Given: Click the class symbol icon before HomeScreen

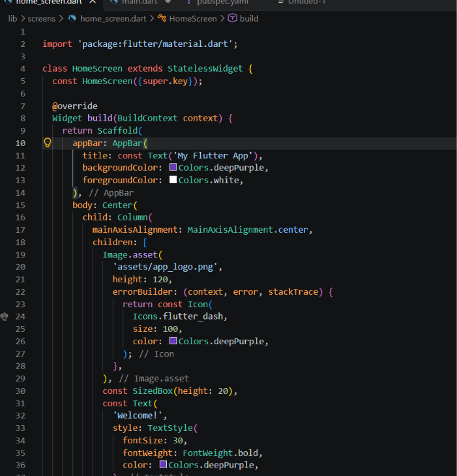Looking at the screenshot, I should click(162, 18).
